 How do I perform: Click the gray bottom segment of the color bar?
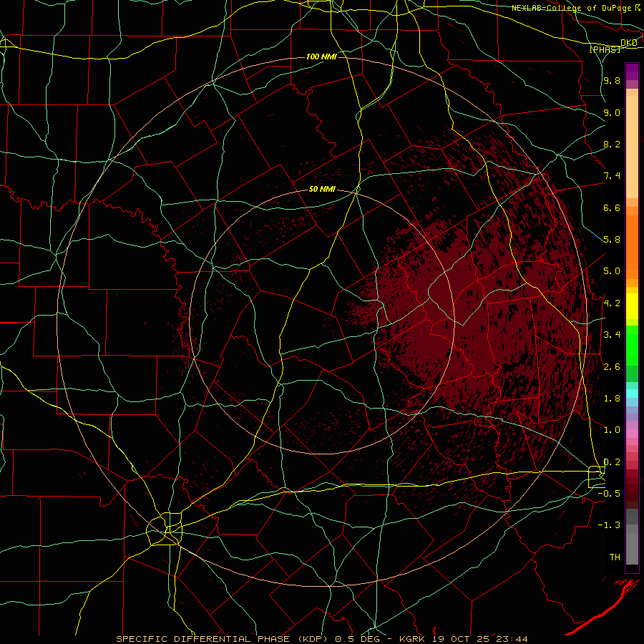coord(632,548)
